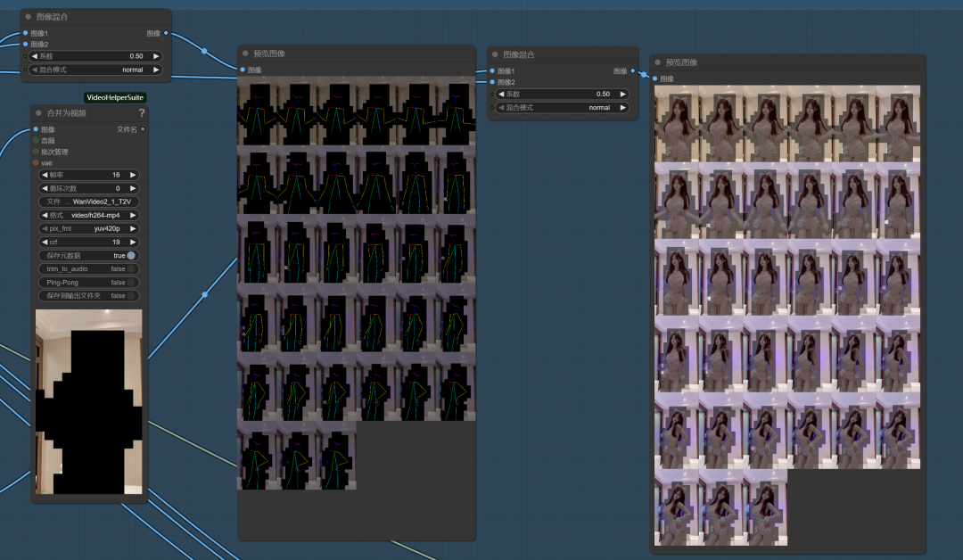Click the 批次管理 input port
963x560 pixels.
(36, 152)
